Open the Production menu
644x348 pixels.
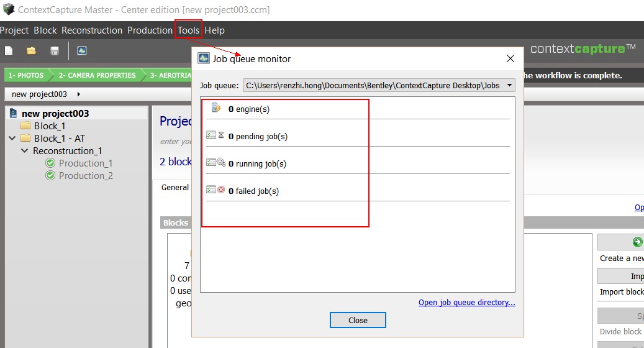coord(150,30)
